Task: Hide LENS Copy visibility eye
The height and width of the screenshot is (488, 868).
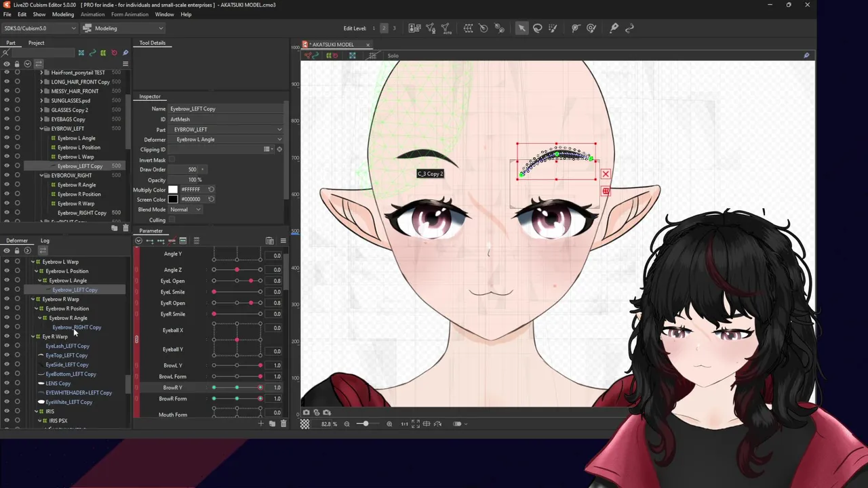Action: pos(7,384)
